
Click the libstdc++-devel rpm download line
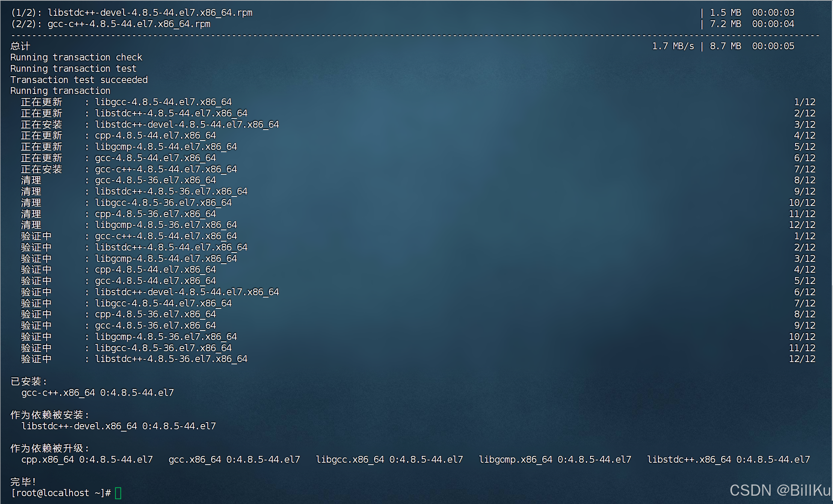coord(402,13)
